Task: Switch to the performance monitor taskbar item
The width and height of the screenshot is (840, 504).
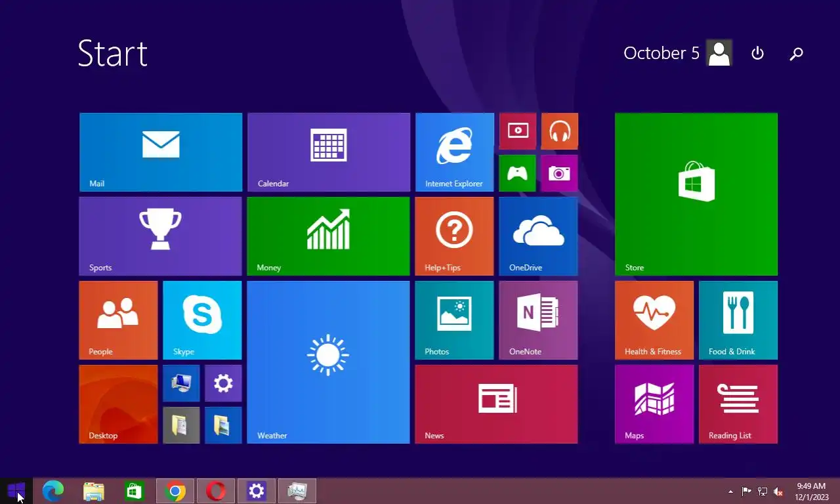Action: click(297, 491)
